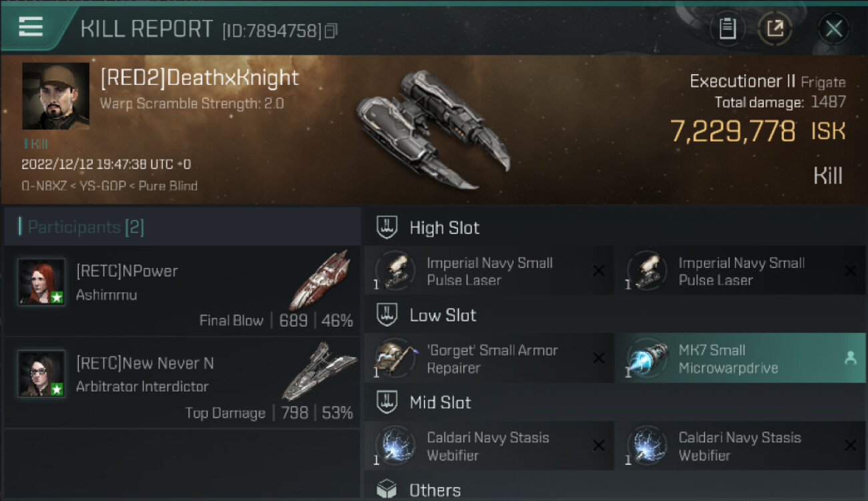
Task: Close the kill report window
Action: point(833,29)
